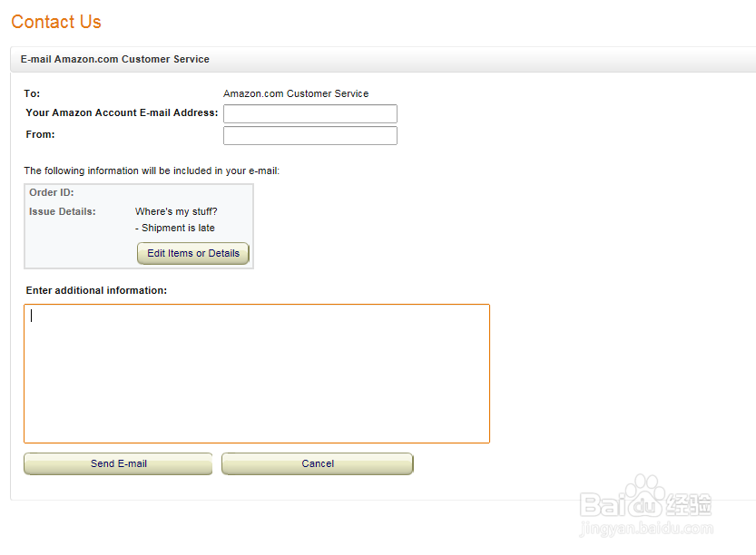Submit with the Send E-mail button

(x=118, y=463)
